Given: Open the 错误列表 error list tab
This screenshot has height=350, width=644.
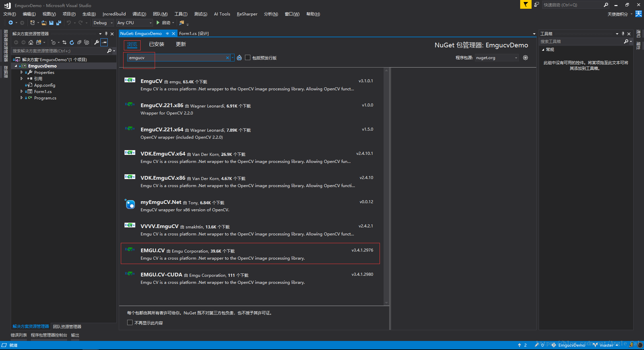Looking at the screenshot, I should coord(19,335).
